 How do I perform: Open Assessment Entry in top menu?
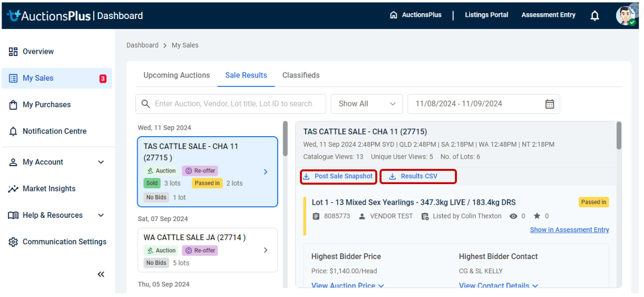[549, 15]
